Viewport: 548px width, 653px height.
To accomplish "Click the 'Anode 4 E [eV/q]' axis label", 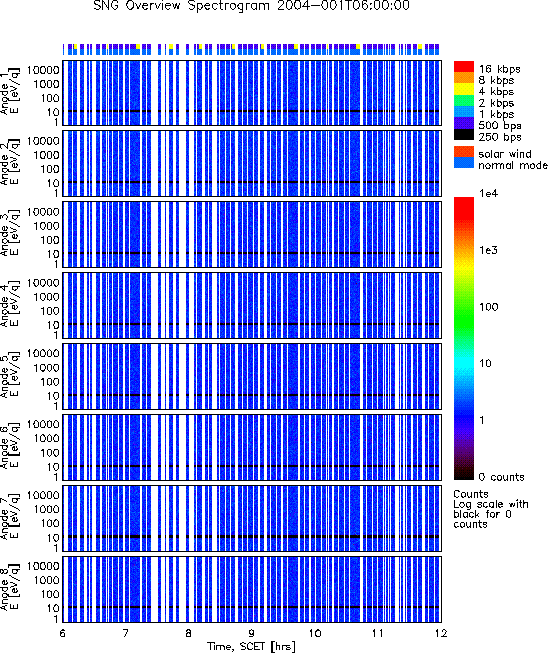I will [x=10, y=305].
